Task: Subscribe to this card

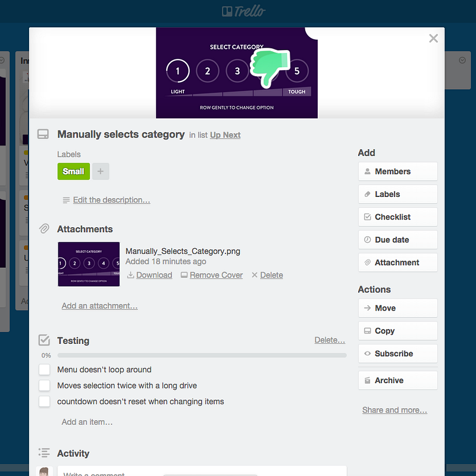Action: (397, 353)
